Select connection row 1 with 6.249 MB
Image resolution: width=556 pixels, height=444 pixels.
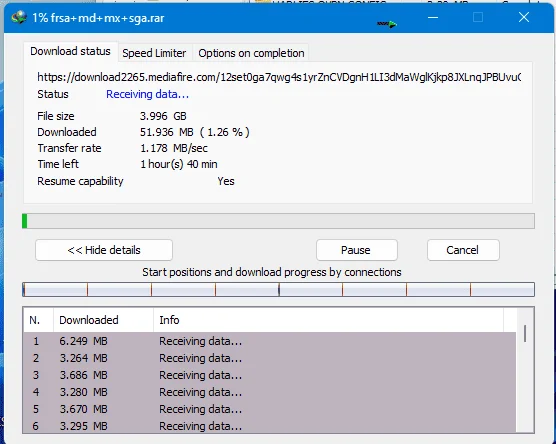point(269,341)
